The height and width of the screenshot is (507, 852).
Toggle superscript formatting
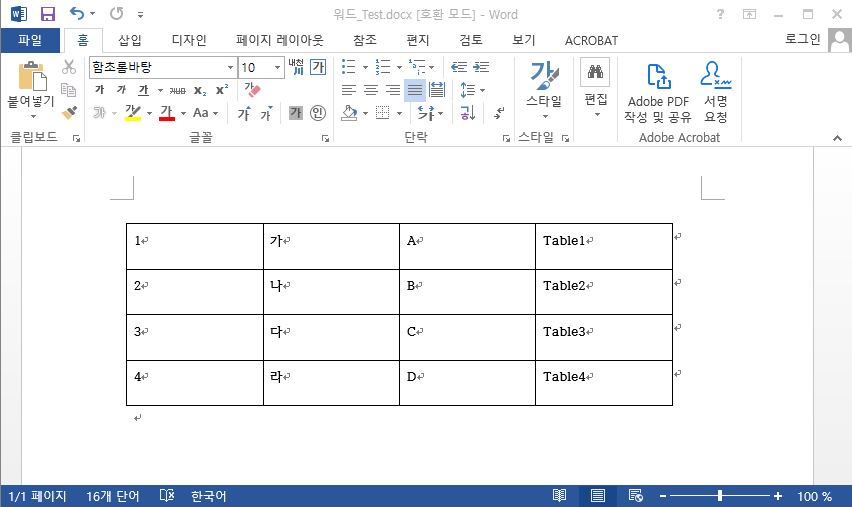222,90
